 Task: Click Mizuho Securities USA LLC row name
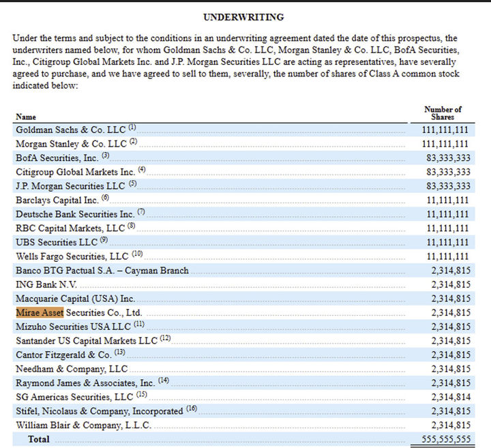coord(73,327)
